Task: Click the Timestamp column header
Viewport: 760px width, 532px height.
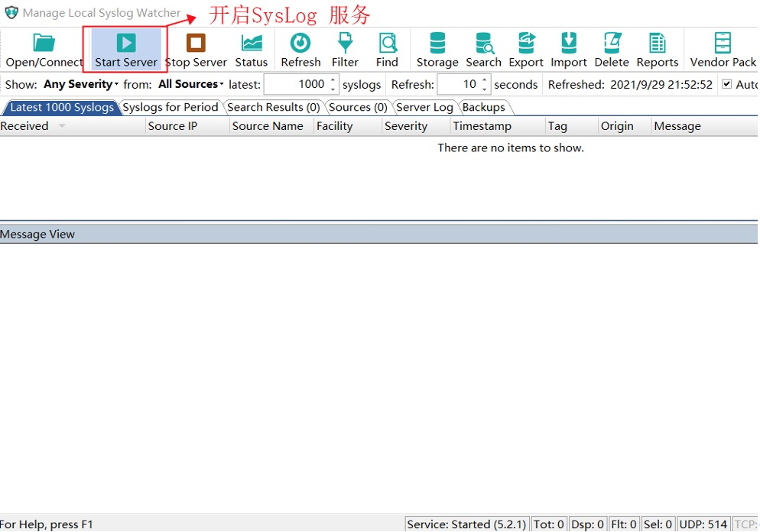Action: tap(497, 126)
